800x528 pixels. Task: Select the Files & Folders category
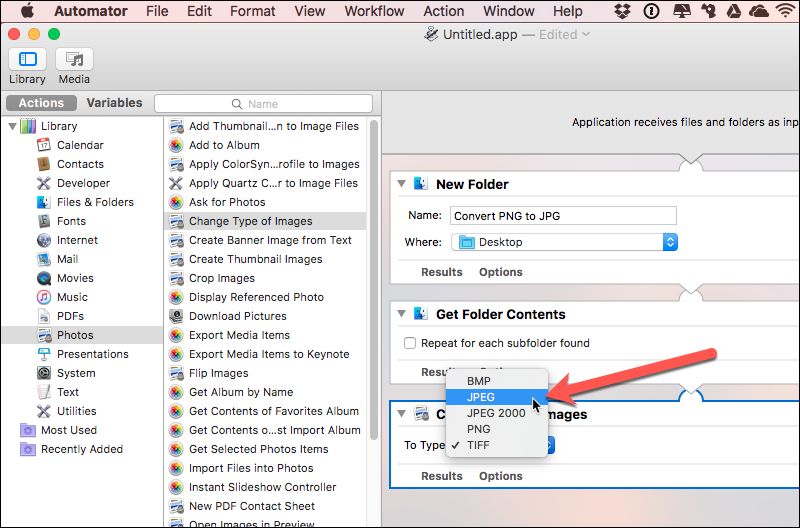pyautogui.click(x=94, y=202)
